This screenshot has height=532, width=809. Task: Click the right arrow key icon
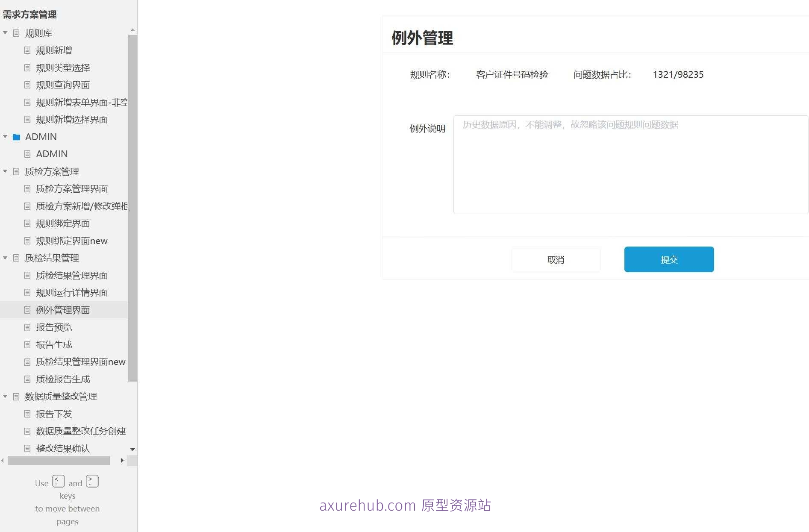[92, 482]
